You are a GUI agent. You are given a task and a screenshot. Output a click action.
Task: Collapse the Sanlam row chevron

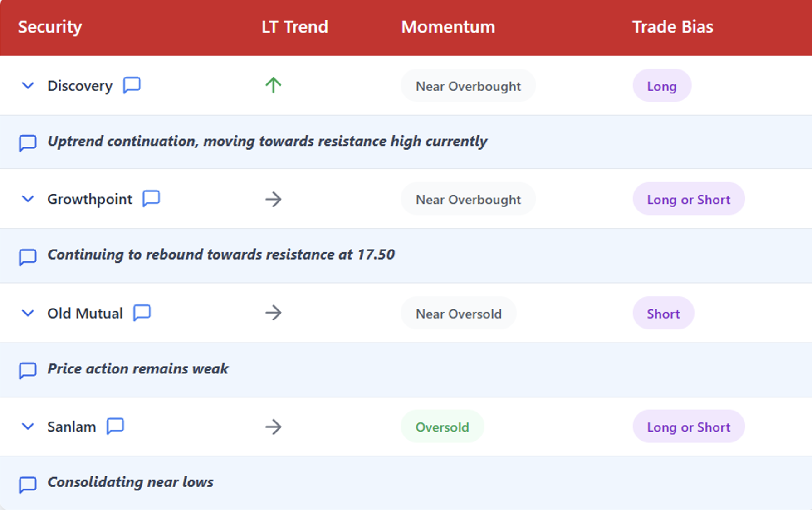coord(28,427)
